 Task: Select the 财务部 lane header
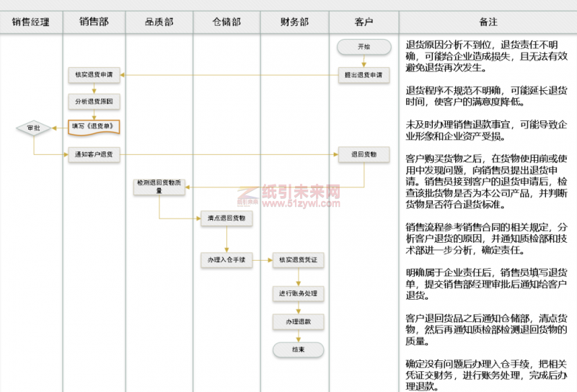(295, 22)
